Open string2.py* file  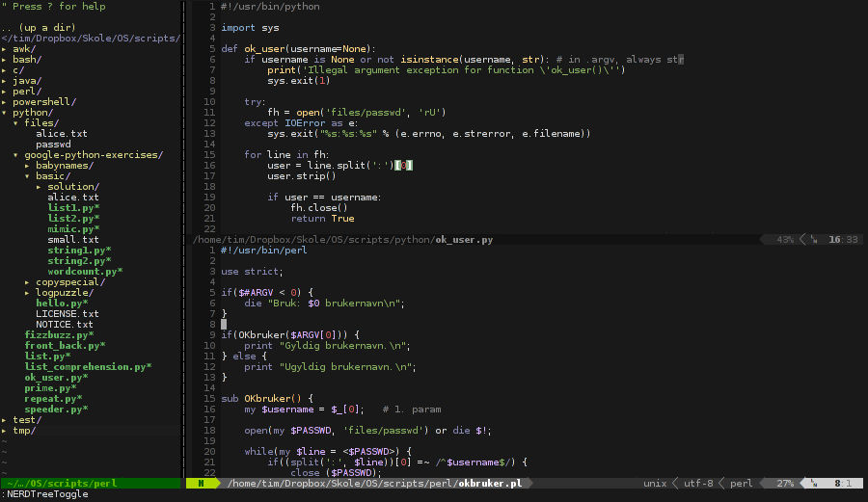[79, 261]
